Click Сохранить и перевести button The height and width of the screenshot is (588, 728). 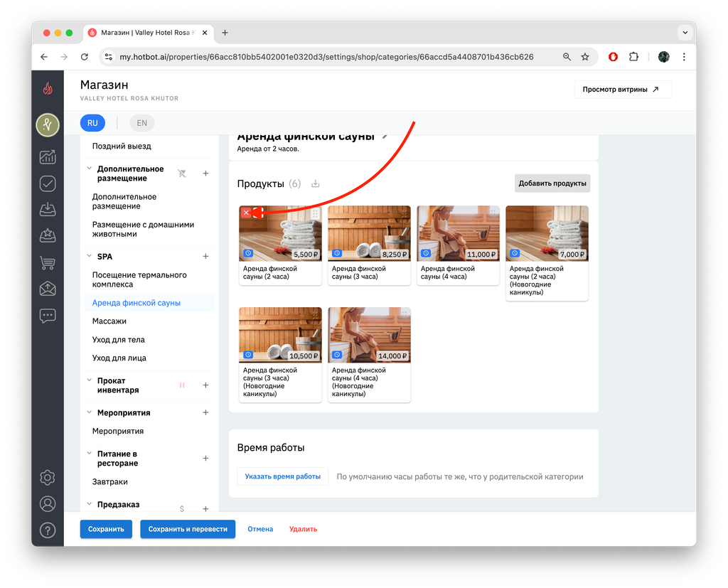click(188, 529)
